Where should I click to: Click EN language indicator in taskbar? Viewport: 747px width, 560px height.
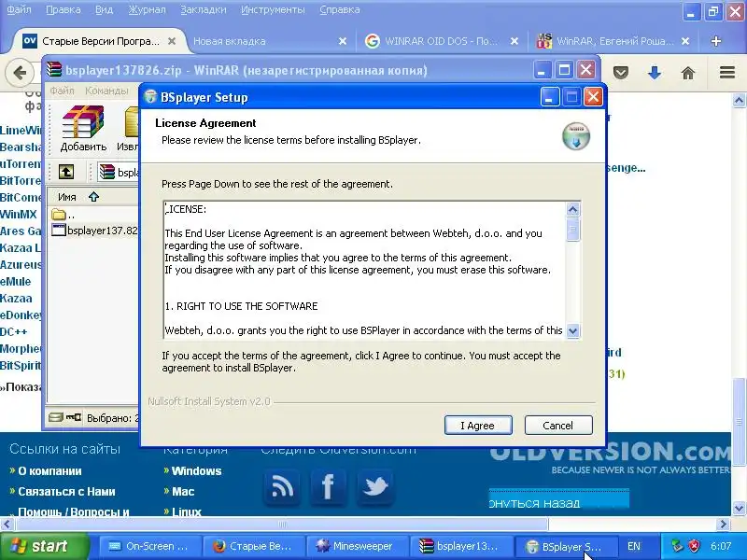point(634,546)
